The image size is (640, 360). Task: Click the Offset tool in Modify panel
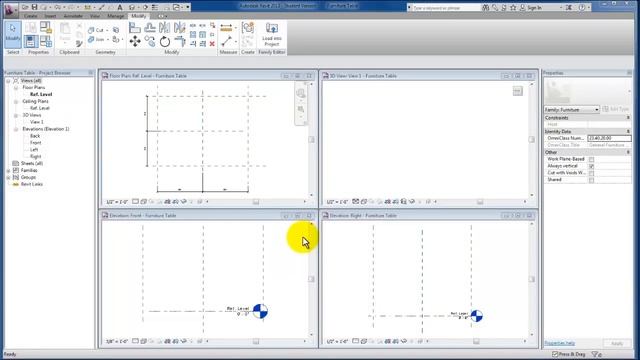click(x=150, y=28)
